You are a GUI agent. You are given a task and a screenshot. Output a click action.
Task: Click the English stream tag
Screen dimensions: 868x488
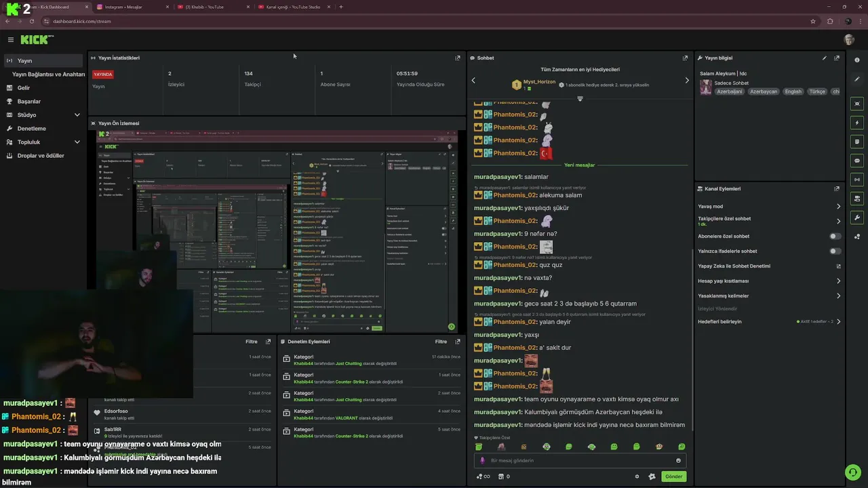(x=793, y=91)
